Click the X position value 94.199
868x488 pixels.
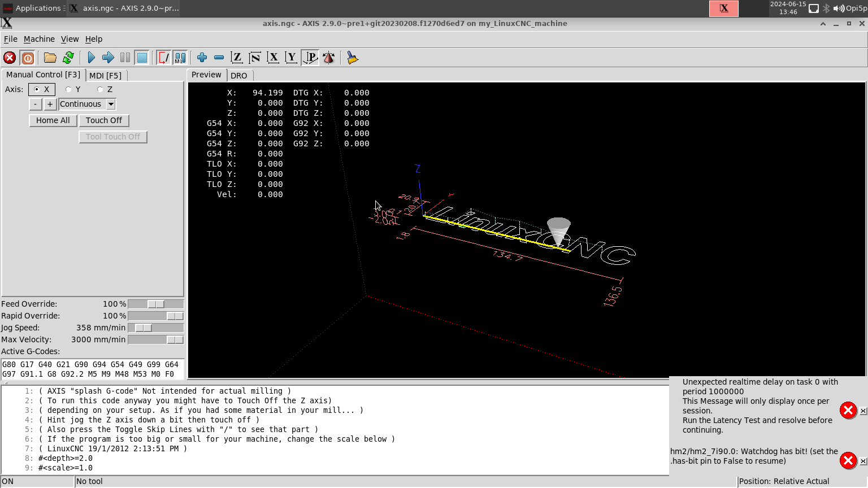click(x=268, y=93)
